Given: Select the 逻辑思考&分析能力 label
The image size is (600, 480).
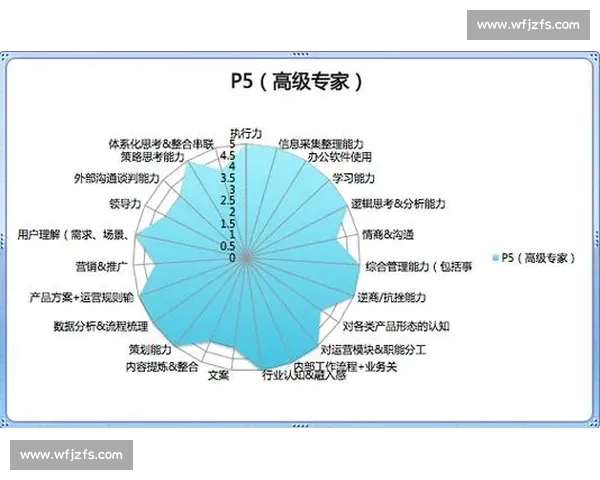Looking at the screenshot, I should pyautogui.click(x=398, y=204).
